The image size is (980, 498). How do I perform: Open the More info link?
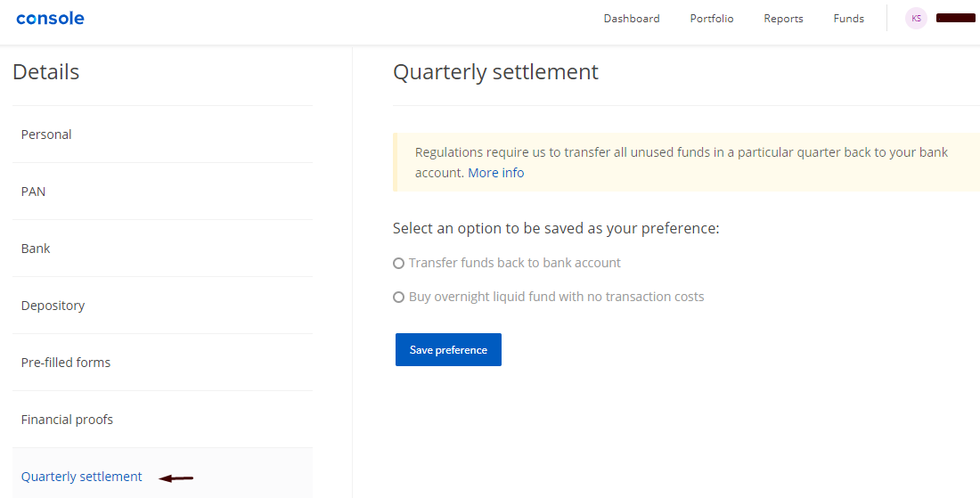click(x=495, y=173)
